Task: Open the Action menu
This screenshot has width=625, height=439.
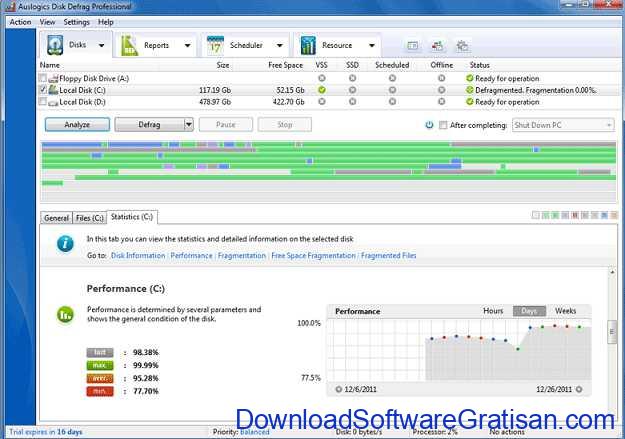Action: coord(20,22)
